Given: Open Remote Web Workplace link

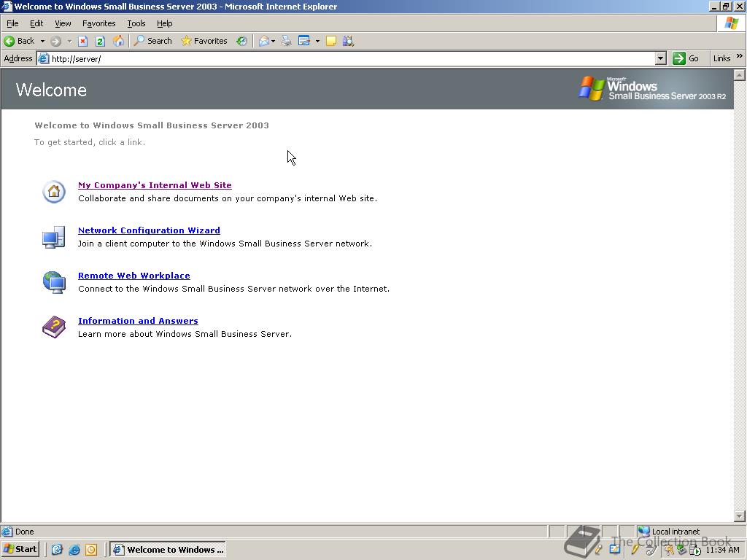Looking at the screenshot, I should click(x=134, y=276).
